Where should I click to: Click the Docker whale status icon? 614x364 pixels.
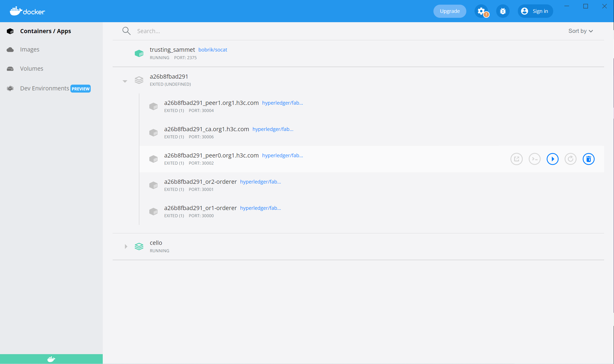(x=51, y=359)
